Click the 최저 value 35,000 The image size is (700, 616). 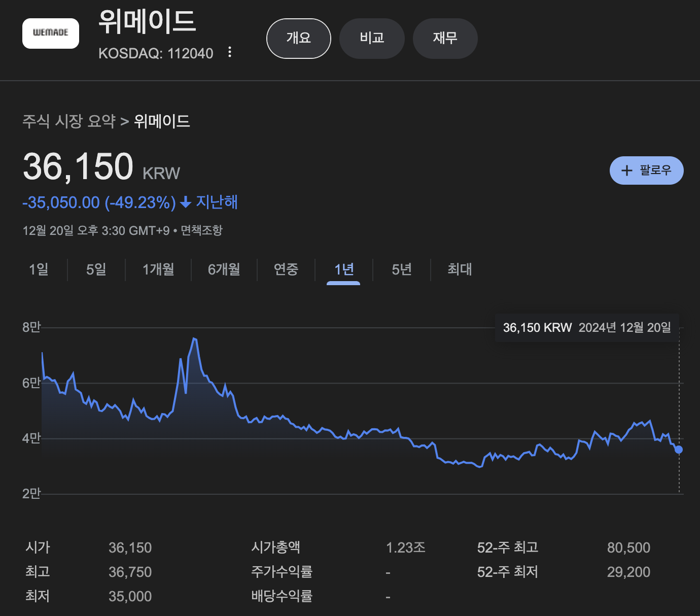click(x=130, y=597)
